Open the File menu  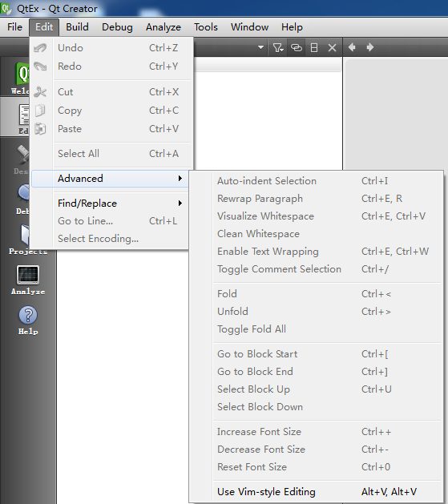[14, 27]
